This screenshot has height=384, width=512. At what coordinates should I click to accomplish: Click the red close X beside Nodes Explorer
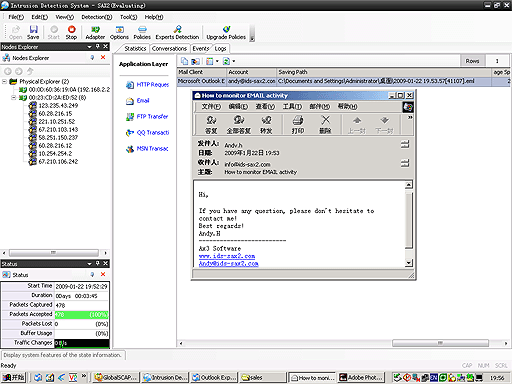pos(103,57)
